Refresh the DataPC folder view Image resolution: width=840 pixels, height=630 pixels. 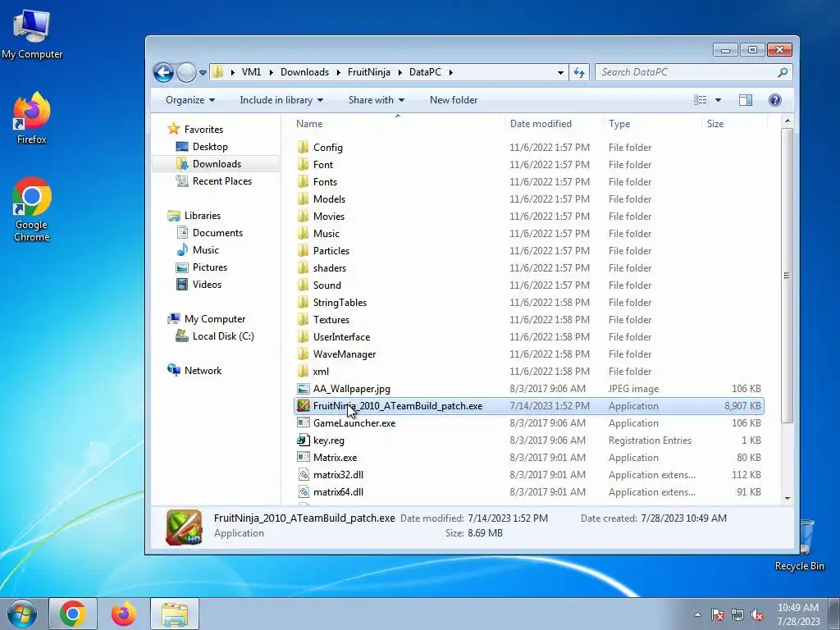[x=579, y=72]
